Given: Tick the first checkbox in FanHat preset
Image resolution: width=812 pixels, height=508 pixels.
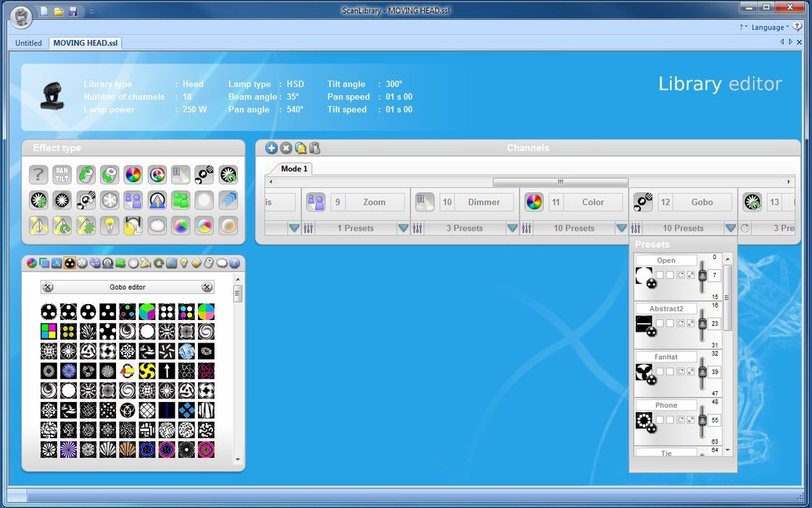Looking at the screenshot, I should tap(660, 372).
